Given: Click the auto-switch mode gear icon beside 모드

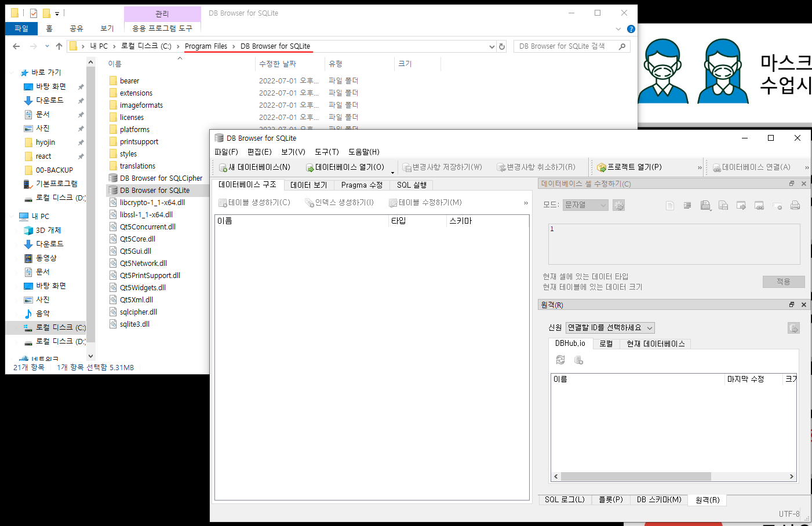Looking at the screenshot, I should click(618, 205).
